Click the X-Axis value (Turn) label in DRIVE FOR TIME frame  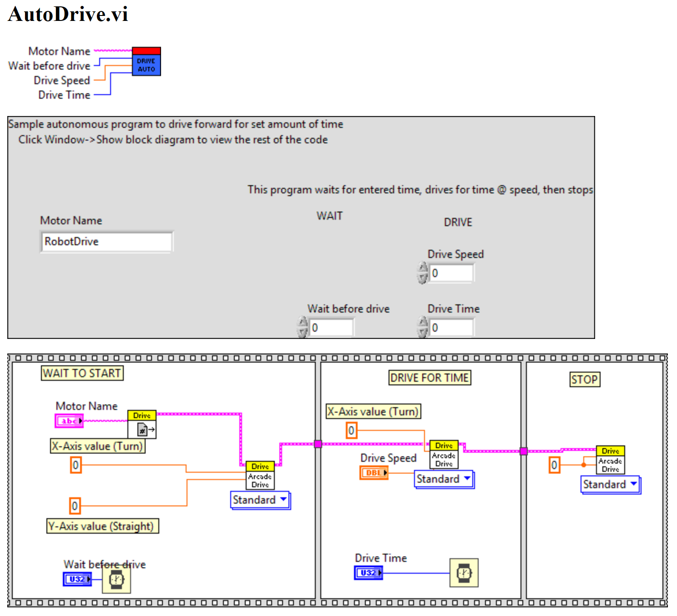click(x=374, y=411)
